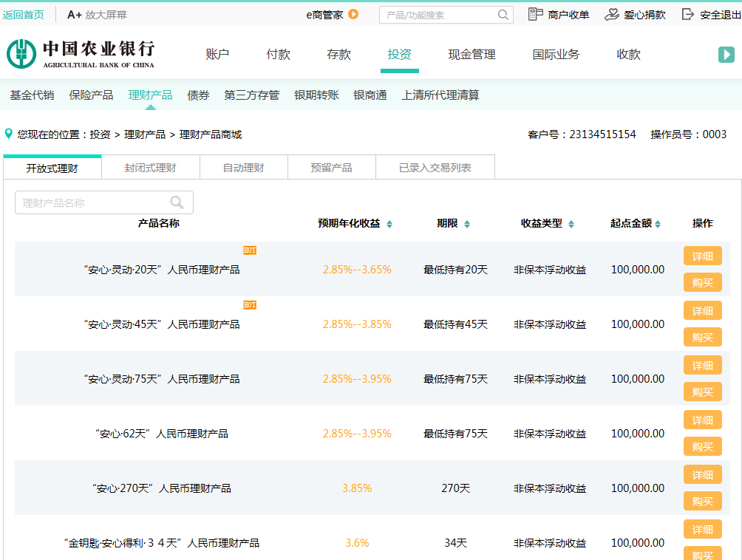Click product name “安心·灵动·20天”人民币理财产品
The width and height of the screenshot is (742, 560).
click(x=162, y=270)
